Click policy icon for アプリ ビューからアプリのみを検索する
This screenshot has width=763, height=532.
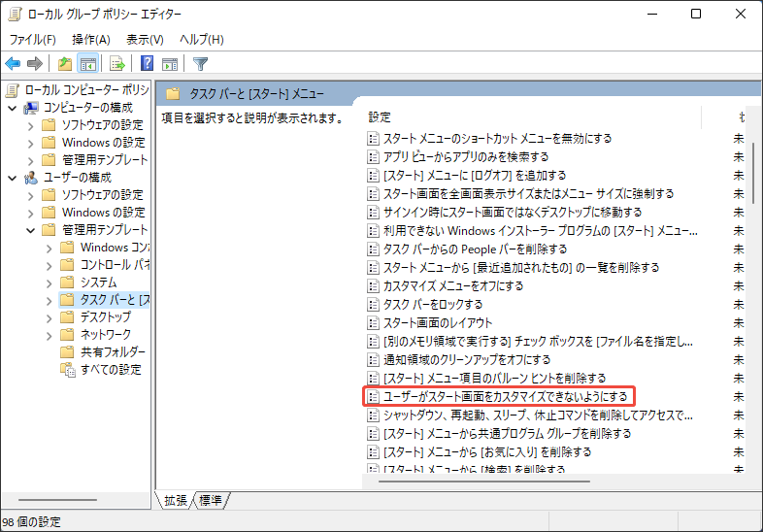point(373,156)
